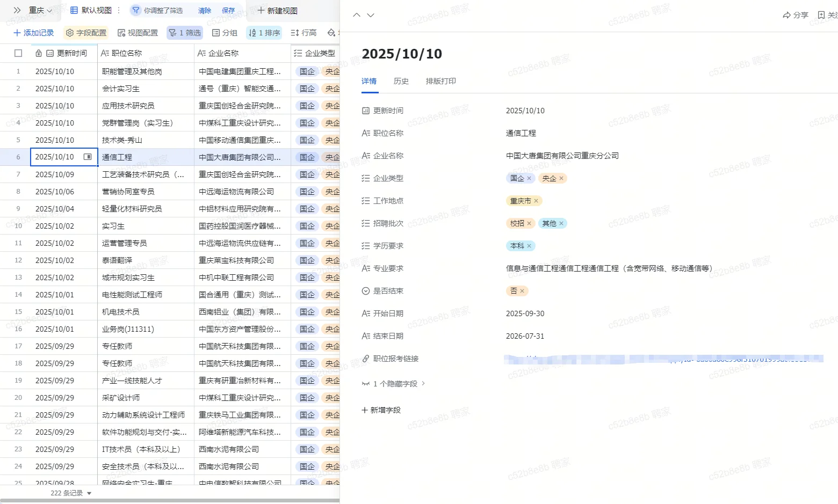Expand 1 个隐藏字段 hidden fields section
The height and width of the screenshot is (504, 838).
393,383
